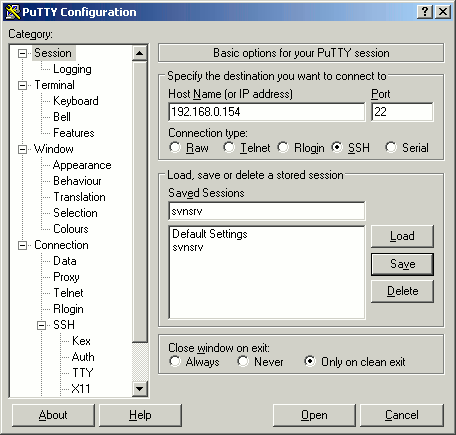Image resolution: width=456 pixels, height=435 pixels.
Task: Click the Saved Sessions name field
Action: pyautogui.click(x=267, y=211)
